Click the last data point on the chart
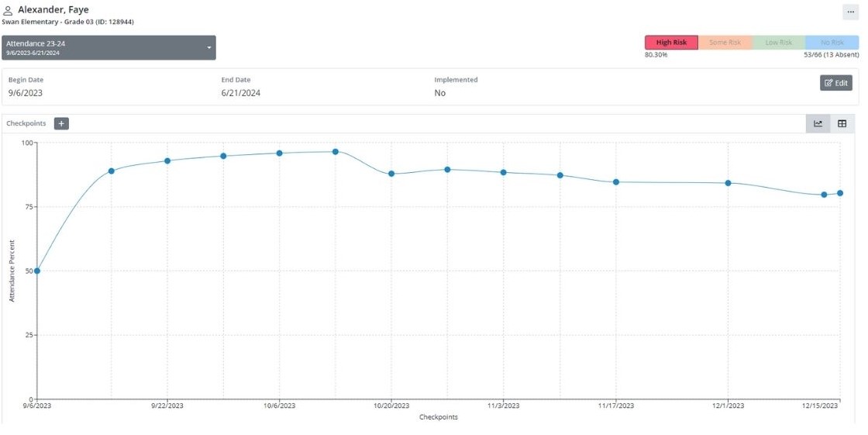868x435 pixels. [x=840, y=193]
